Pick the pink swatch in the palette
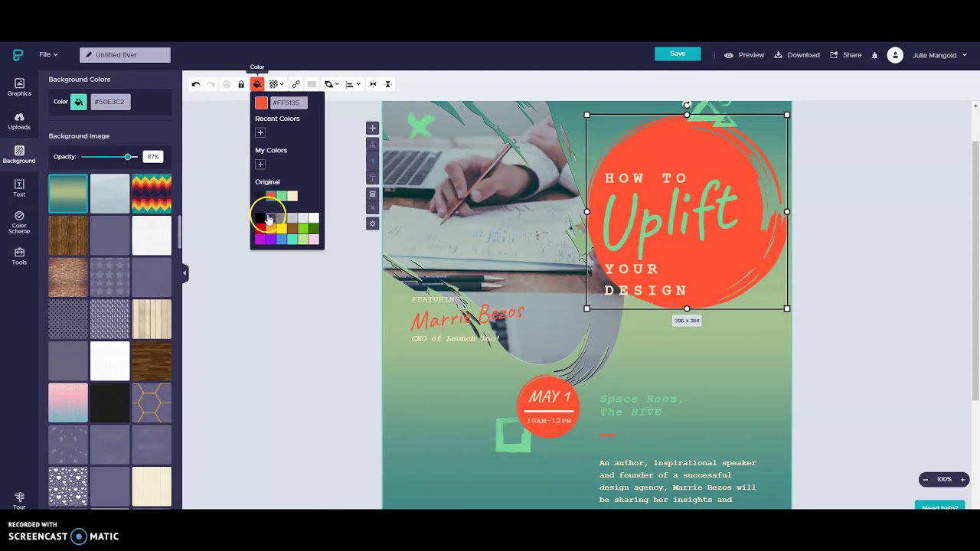Screen dimensions: 980x551 [314, 240]
